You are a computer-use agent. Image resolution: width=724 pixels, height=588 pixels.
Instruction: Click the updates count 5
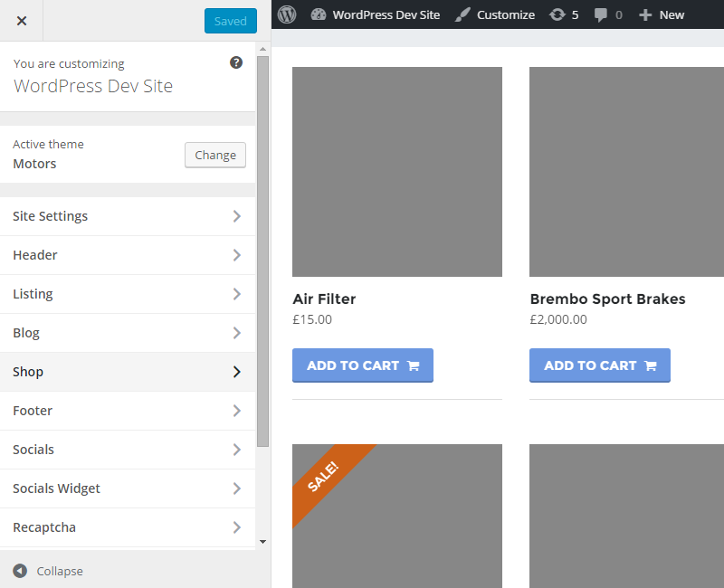pyautogui.click(x=575, y=15)
